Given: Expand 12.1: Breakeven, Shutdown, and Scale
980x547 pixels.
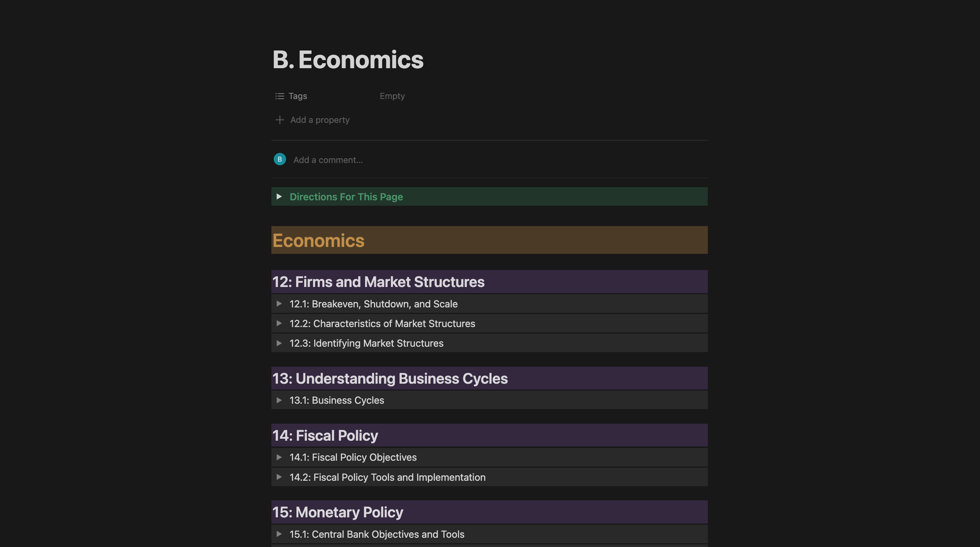Looking at the screenshot, I should pos(279,304).
